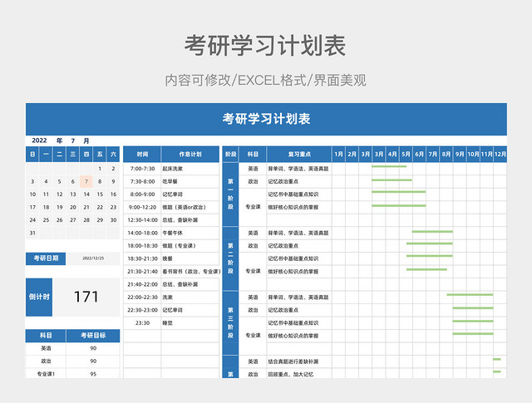532x403 pixels.
Task: Click the 12月 month header
Action: 500,155
